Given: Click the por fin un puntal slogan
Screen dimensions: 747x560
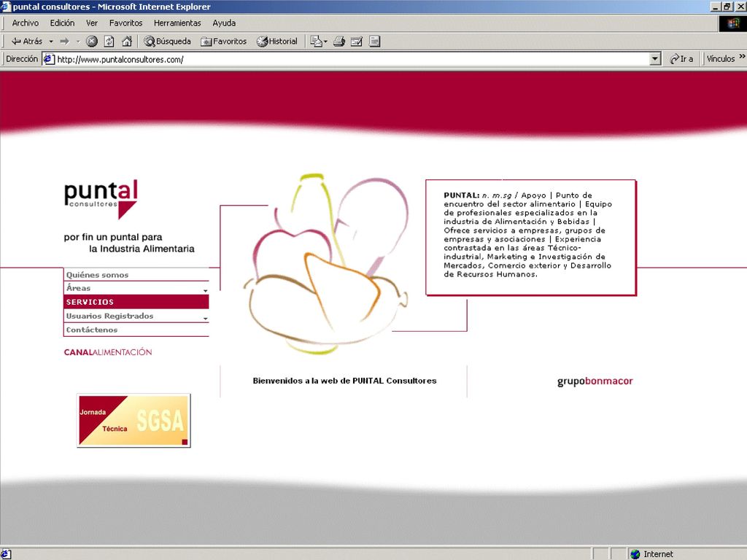Looking at the screenshot, I should [x=129, y=243].
